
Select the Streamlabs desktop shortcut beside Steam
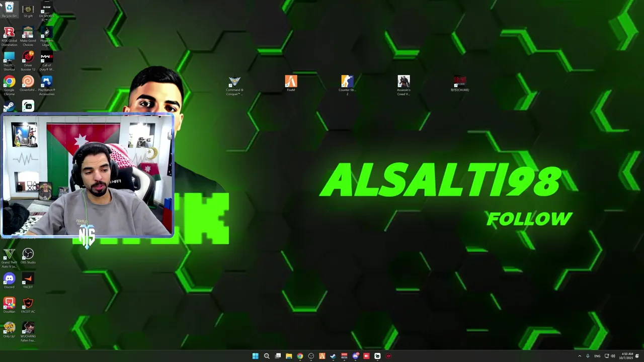click(28, 106)
